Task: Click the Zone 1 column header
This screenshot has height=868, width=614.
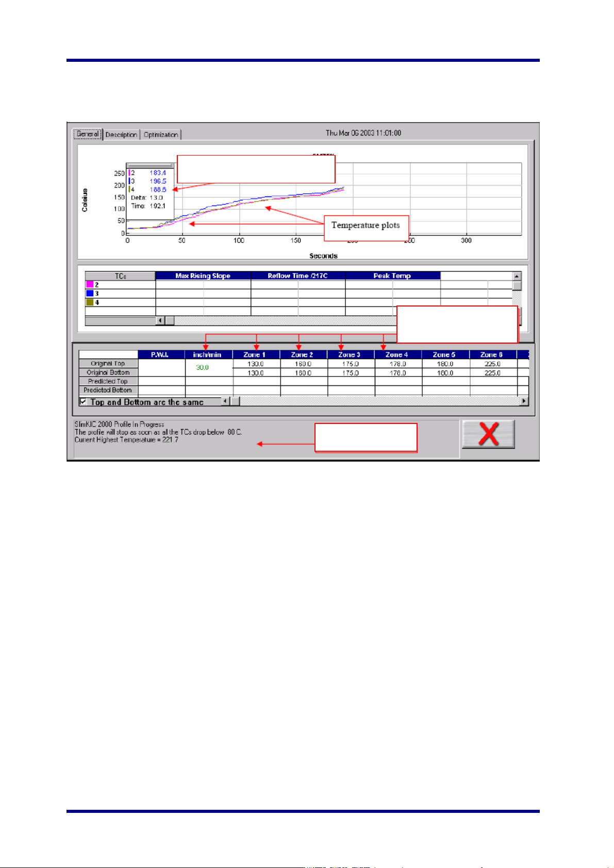Action: [256, 355]
